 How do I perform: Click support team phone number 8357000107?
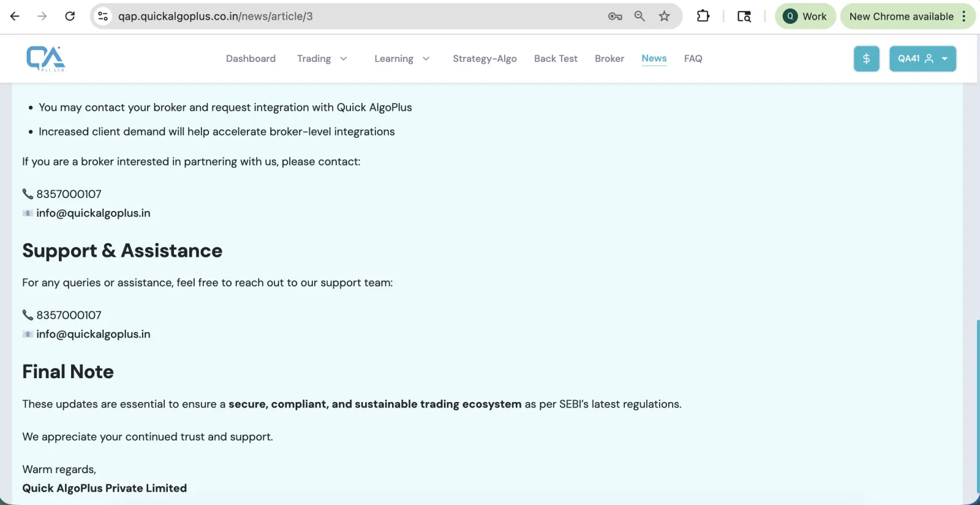coord(69,315)
